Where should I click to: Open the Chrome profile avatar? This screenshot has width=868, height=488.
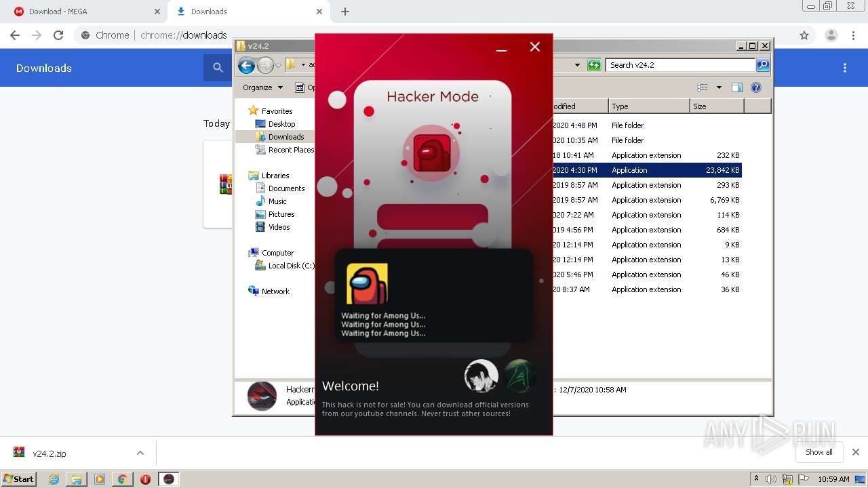831,35
